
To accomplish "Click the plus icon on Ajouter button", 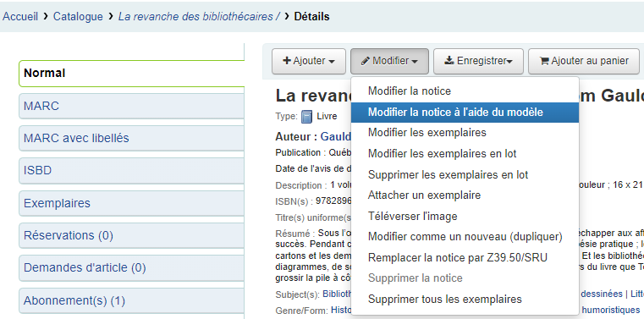I will [287, 61].
